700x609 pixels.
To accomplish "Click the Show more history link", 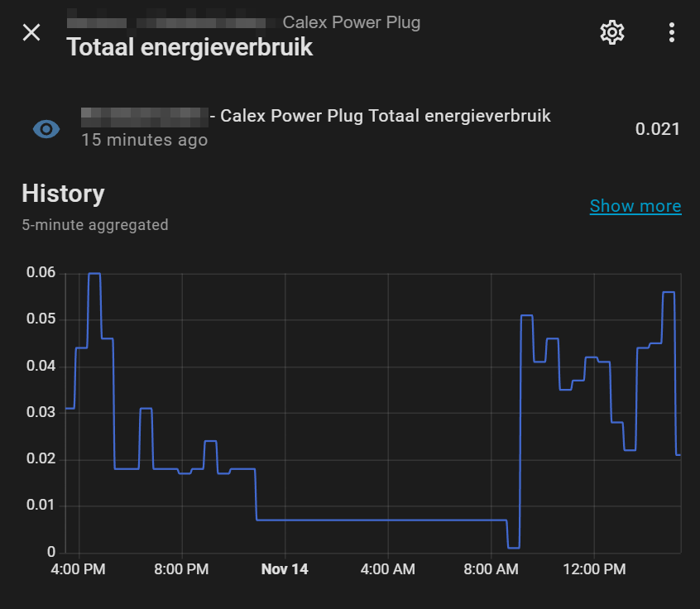I will point(635,206).
